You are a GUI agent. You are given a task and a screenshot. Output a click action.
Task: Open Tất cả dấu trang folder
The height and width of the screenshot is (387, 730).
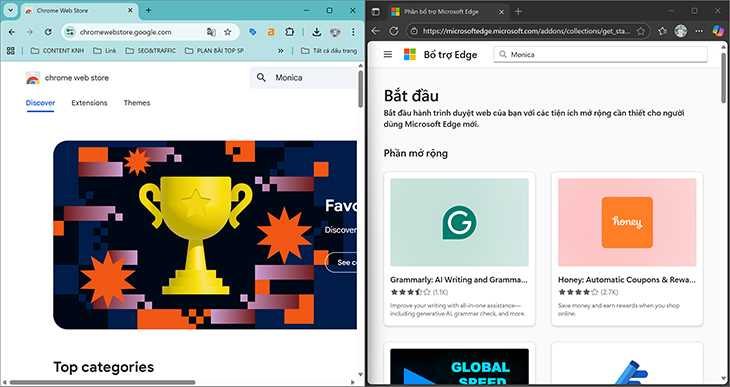point(329,50)
